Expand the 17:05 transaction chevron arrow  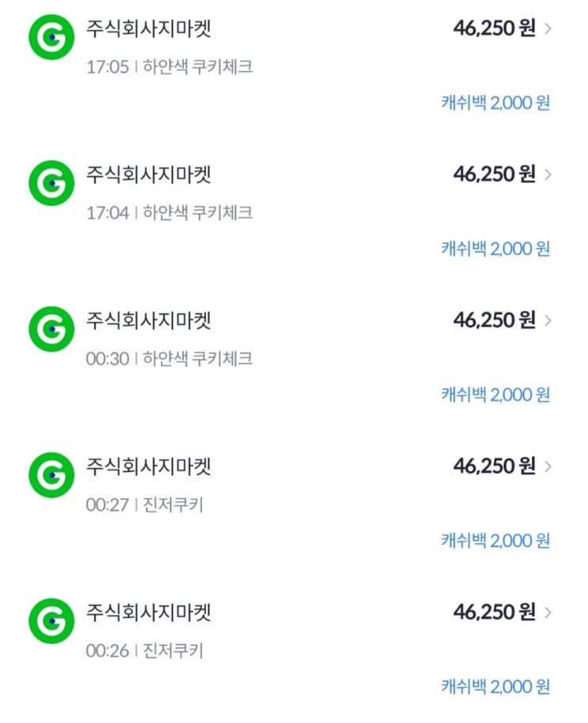pos(549,29)
